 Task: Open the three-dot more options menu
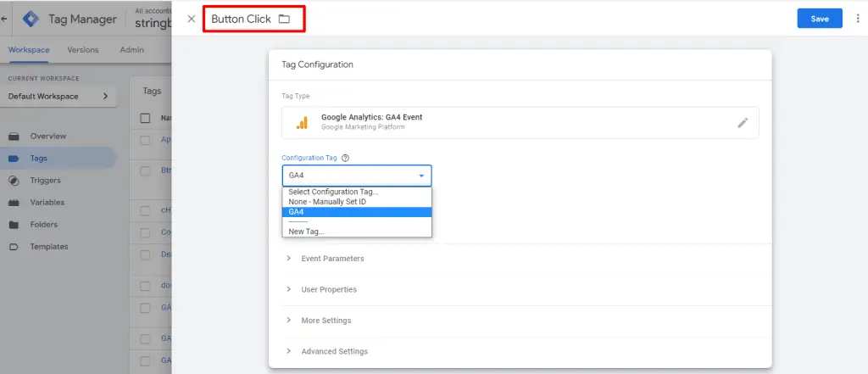coord(858,19)
